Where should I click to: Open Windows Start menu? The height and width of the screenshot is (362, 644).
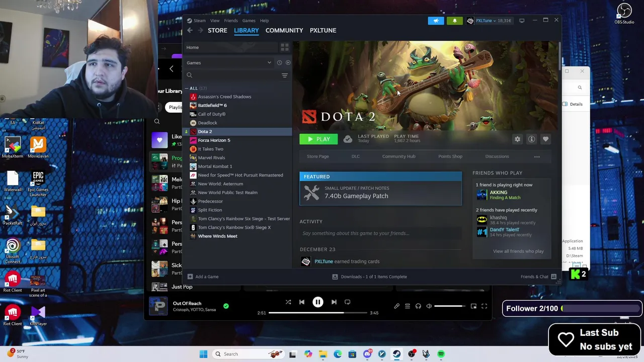pyautogui.click(x=203, y=354)
